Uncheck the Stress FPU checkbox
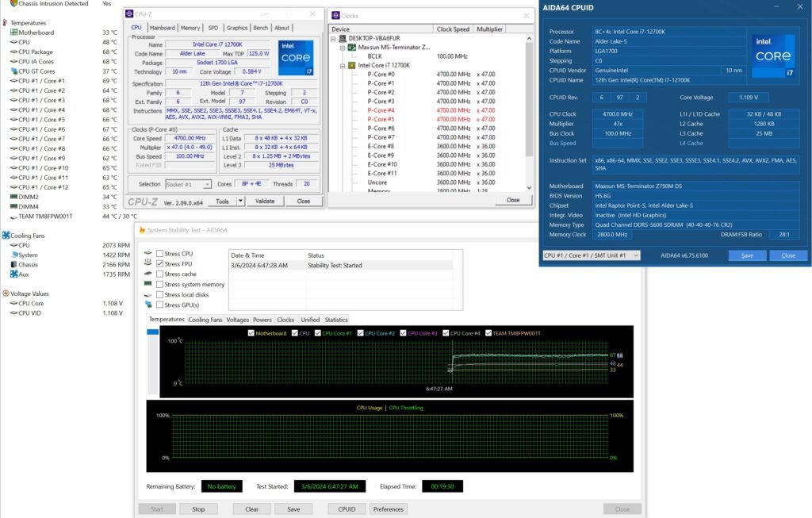The height and width of the screenshot is (518, 812). click(160, 263)
